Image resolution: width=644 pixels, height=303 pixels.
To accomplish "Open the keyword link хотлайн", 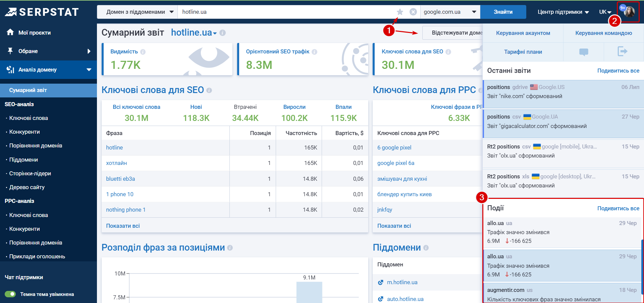I will (x=116, y=163).
